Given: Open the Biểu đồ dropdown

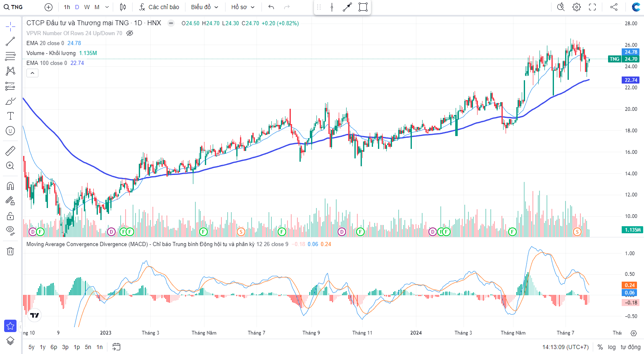Looking at the screenshot, I should point(204,7).
